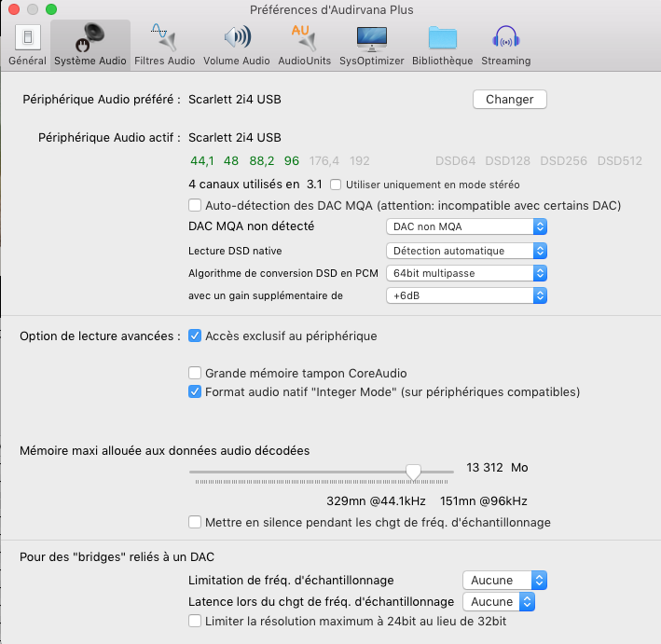Click the DSD64 format label
The image size is (661, 644).
455,161
